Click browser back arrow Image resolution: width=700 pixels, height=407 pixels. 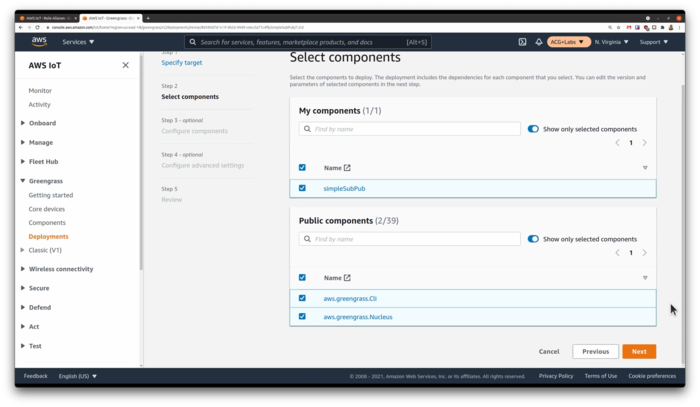coord(21,27)
